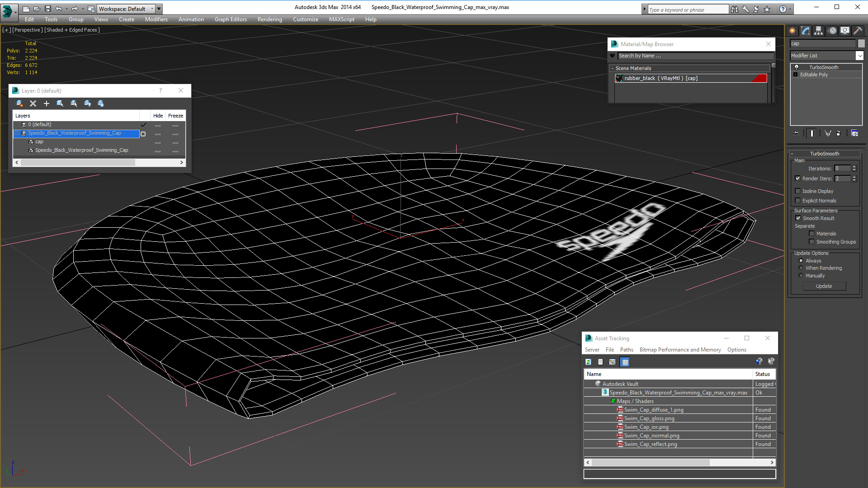This screenshot has height=488, width=868.
Task: Select Manually update radio option
Action: click(801, 276)
